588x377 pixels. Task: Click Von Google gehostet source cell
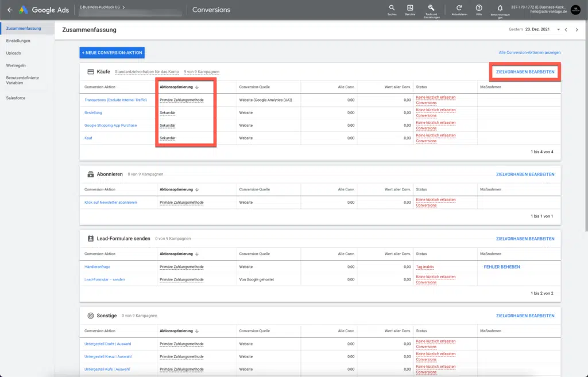point(257,279)
